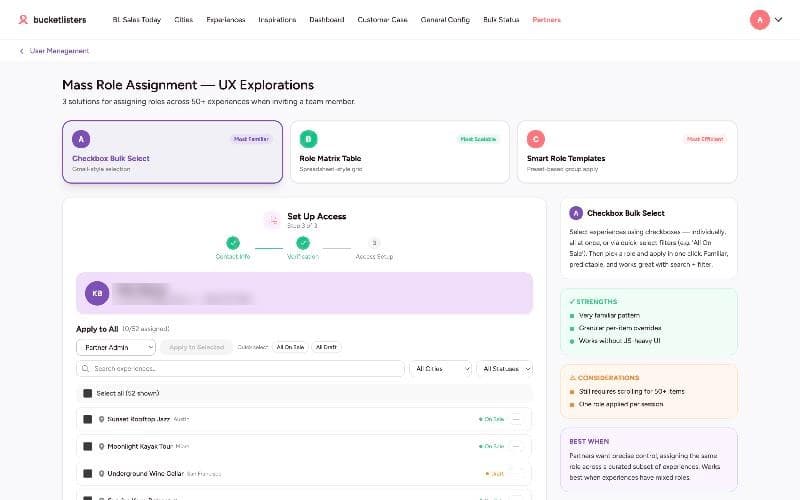Click the search magnifier icon
This screenshot has height=500, width=800.
click(x=85, y=368)
